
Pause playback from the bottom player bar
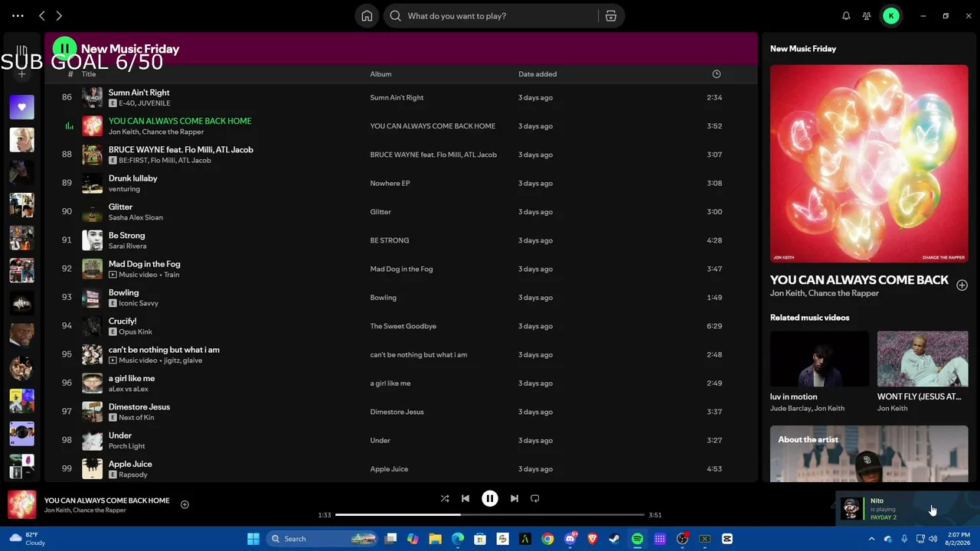(490, 498)
